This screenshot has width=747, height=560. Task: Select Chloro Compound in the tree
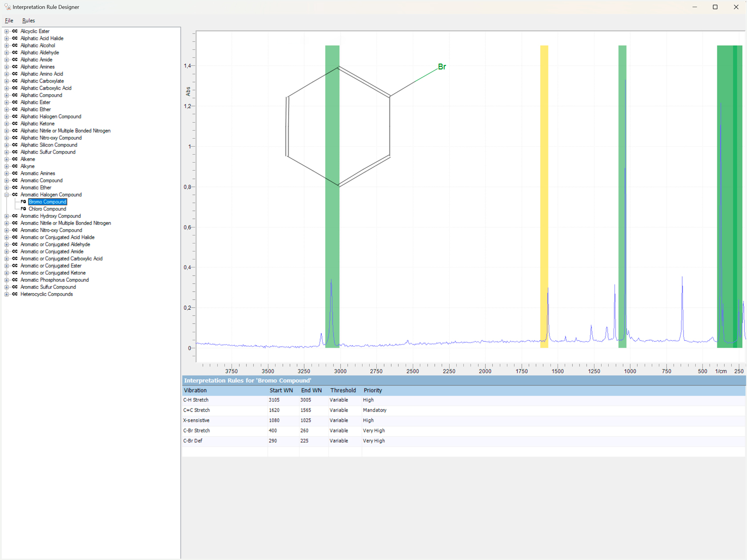[47, 209]
